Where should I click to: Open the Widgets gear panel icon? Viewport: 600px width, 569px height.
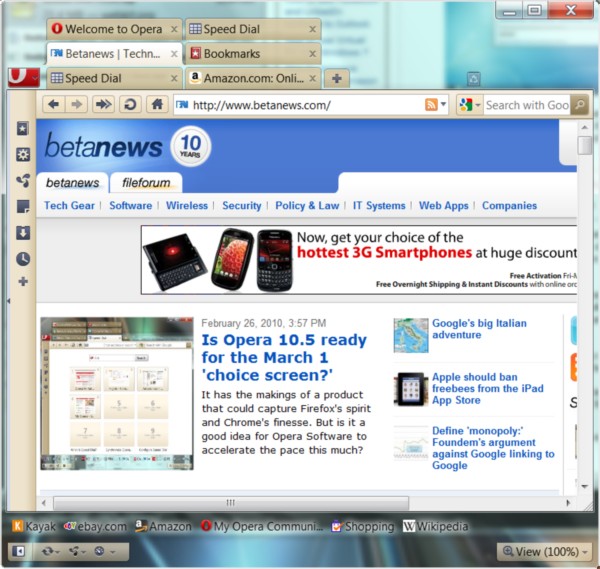point(23,155)
